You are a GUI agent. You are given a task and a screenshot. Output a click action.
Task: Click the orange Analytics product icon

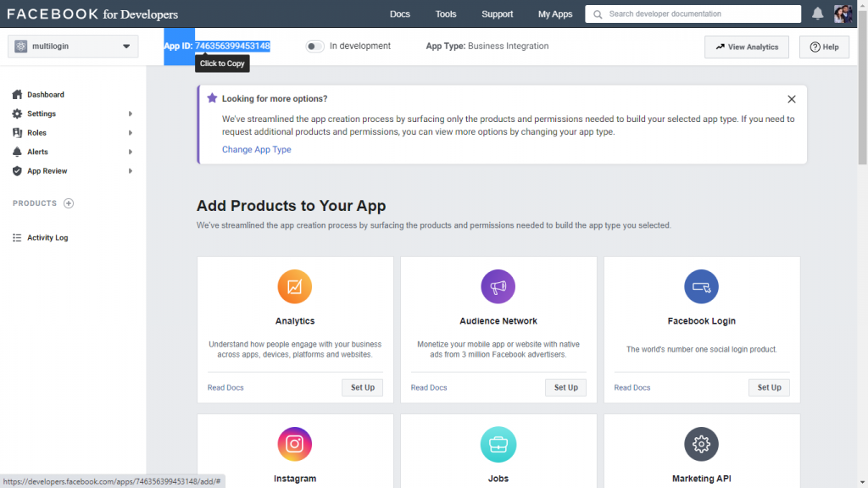click(x=294, y=286)
